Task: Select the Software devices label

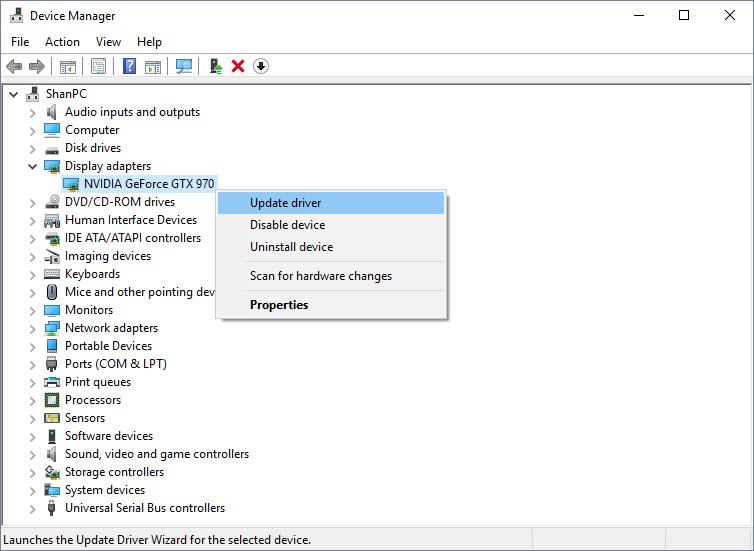Action: pos(109,436)
